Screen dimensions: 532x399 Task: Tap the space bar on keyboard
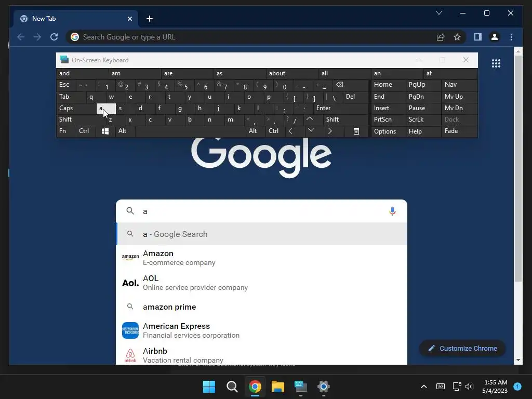coord(190,131)
